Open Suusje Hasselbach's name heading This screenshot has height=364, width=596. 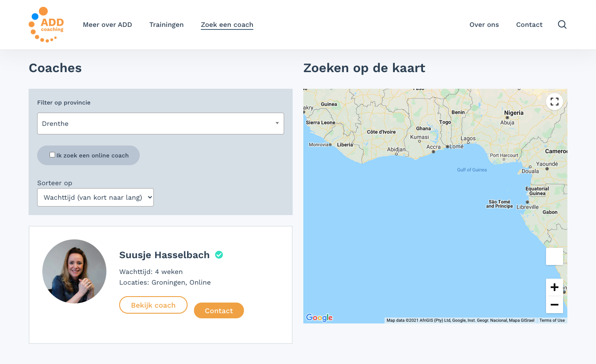[164, 255]
